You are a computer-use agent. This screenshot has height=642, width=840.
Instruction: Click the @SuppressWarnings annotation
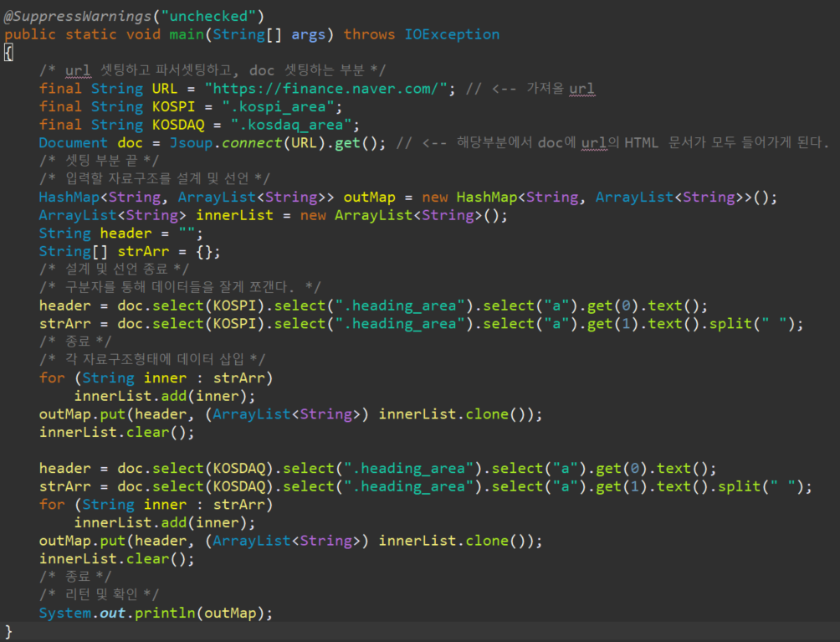point(78,16)
